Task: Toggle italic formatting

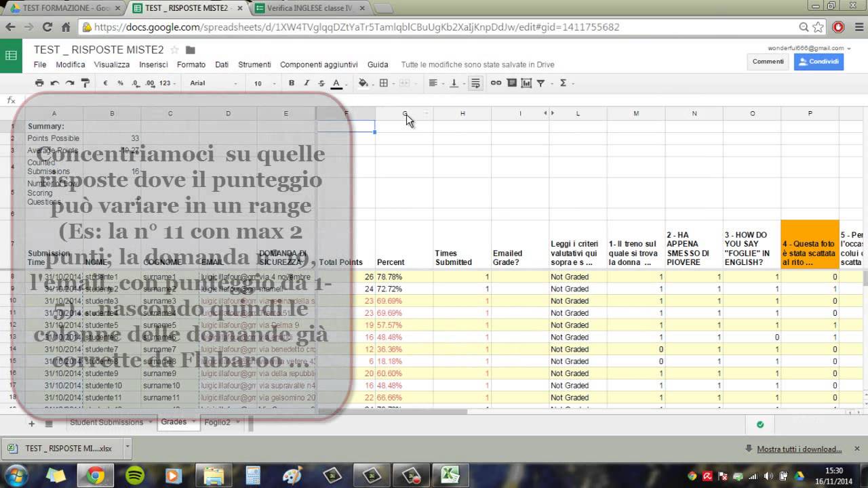Action: pos(307,83)
